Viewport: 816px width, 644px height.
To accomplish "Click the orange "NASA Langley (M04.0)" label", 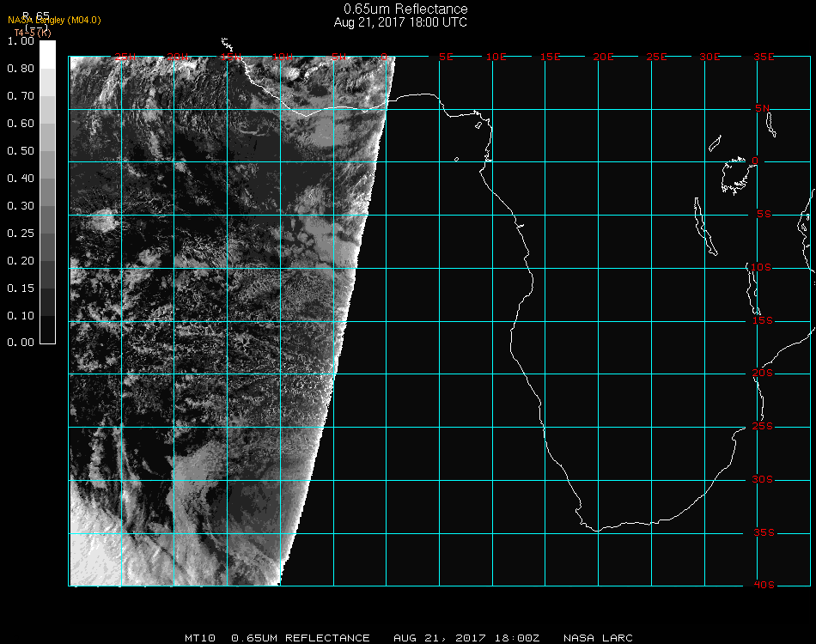I will [54, 21].
